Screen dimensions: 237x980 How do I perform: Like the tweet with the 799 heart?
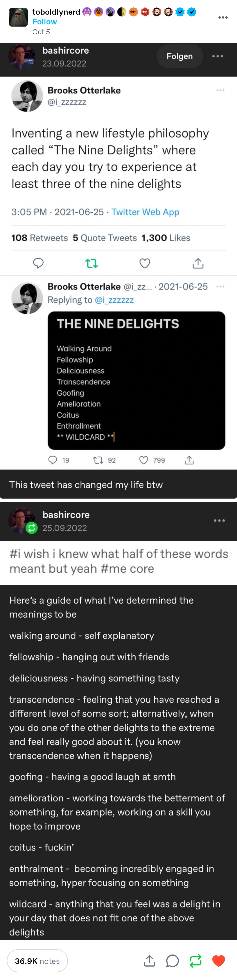click(x=144, y=460)
